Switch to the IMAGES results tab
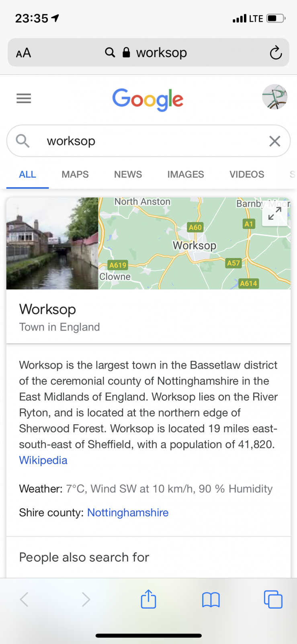 (186, 174)
